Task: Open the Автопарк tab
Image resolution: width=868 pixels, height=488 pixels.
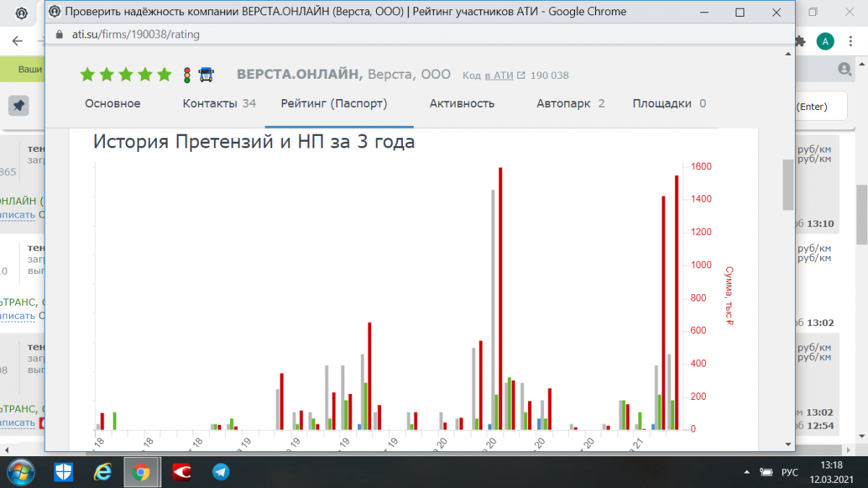Action: point(570,103)
